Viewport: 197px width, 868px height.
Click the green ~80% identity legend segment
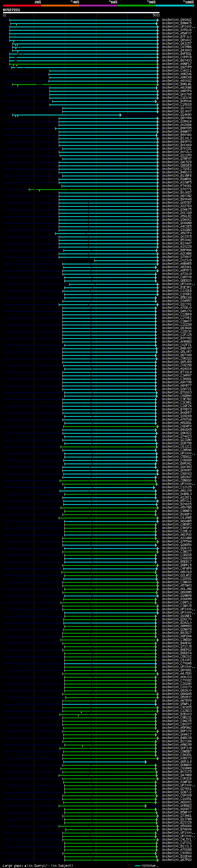point(137,6)
